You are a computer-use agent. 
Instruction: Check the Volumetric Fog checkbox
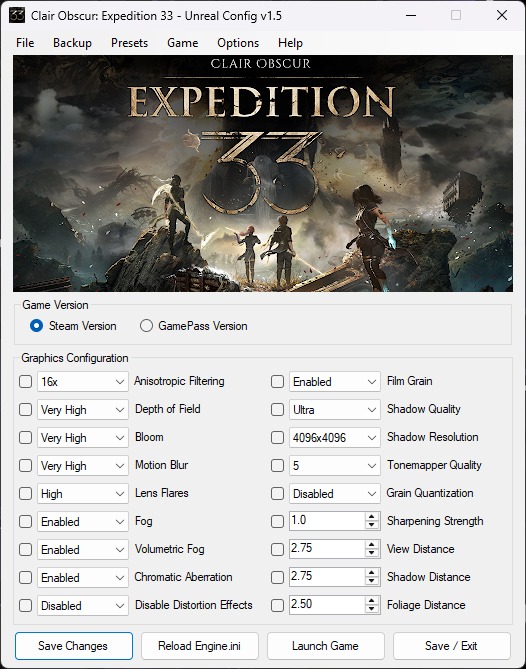point(26,550)
